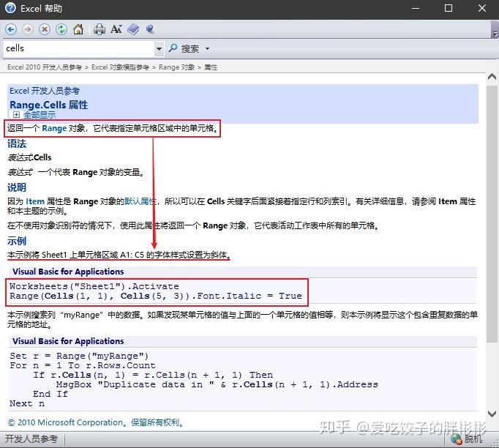Open Range 对象 breadcrumb link
The image size is (499, 448).
pyautogui.click(x=176, y=67)
